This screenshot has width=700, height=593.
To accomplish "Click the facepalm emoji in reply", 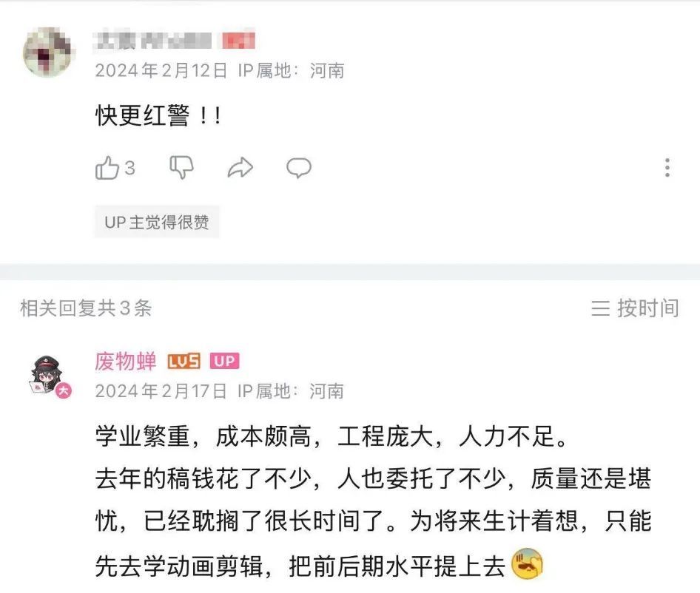I will 528,564.
